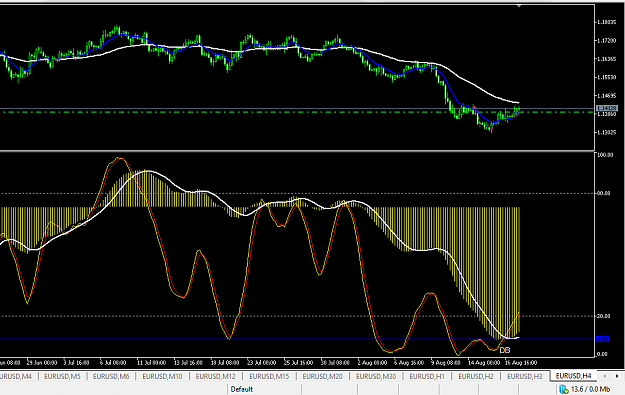This screenshot has width=625, height=395.
Task: Click the 20.00 indicator level label
Action: 603,316
